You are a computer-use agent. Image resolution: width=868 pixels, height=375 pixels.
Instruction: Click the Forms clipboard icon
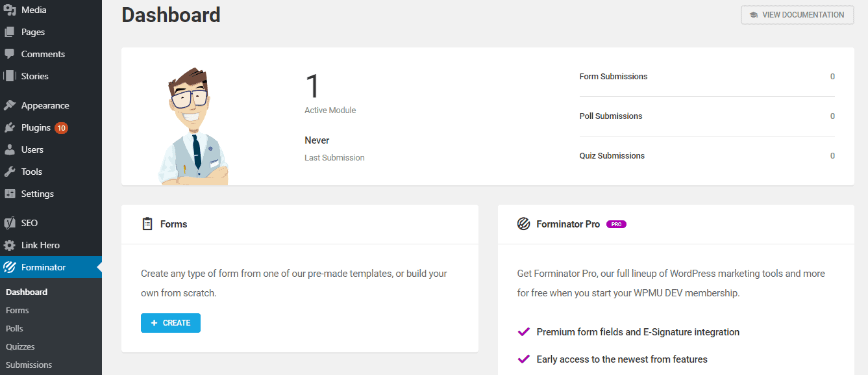[x=147, y=224]
